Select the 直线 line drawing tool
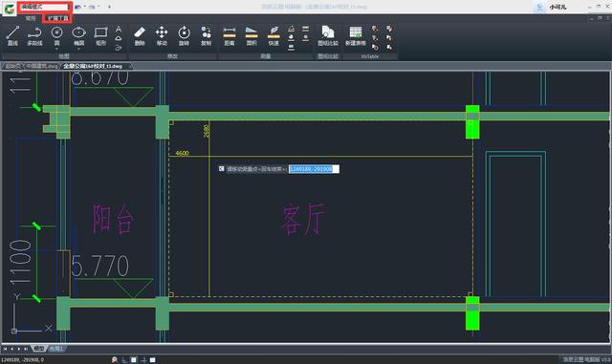Viewport: 612px width, 364px height. click(x=12, y=35)
